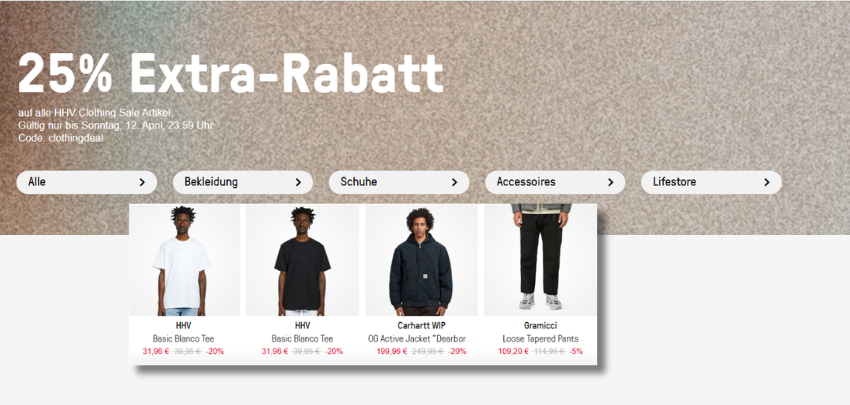
Task: Select the Accessoires category
Action: tap(555, 182)
